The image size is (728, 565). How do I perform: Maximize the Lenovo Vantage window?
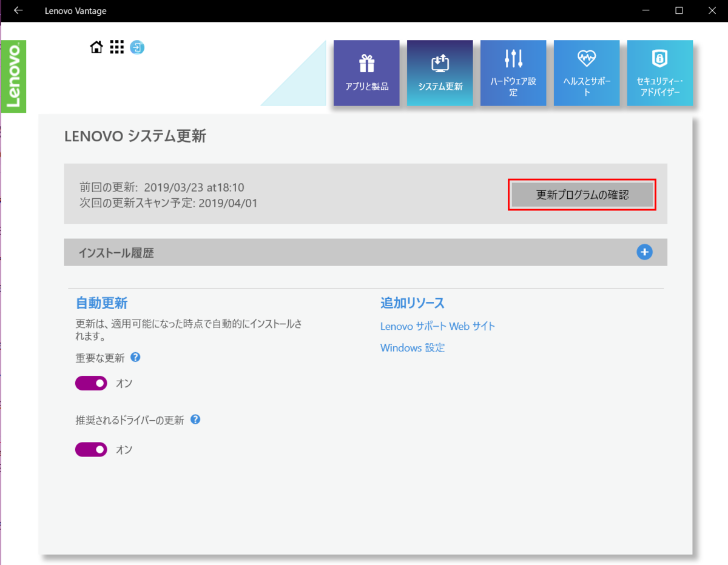679,10
